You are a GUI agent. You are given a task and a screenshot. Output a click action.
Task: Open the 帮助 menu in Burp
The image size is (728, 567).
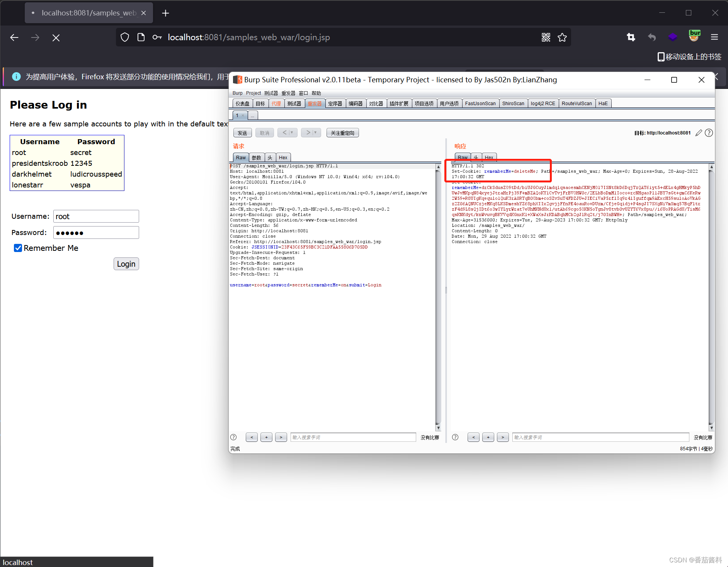point(316,93)
